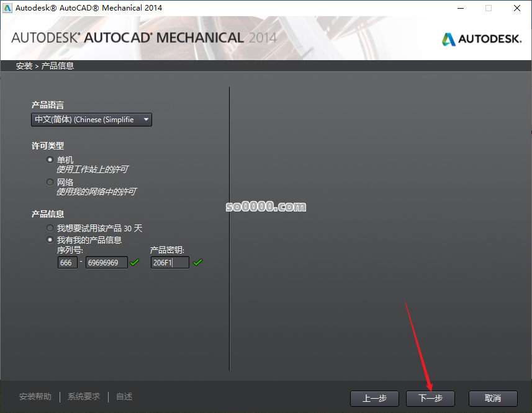The image size is (532, 413).
Task: Click the serial number field showing 666
Action: [x=67, y=262]
